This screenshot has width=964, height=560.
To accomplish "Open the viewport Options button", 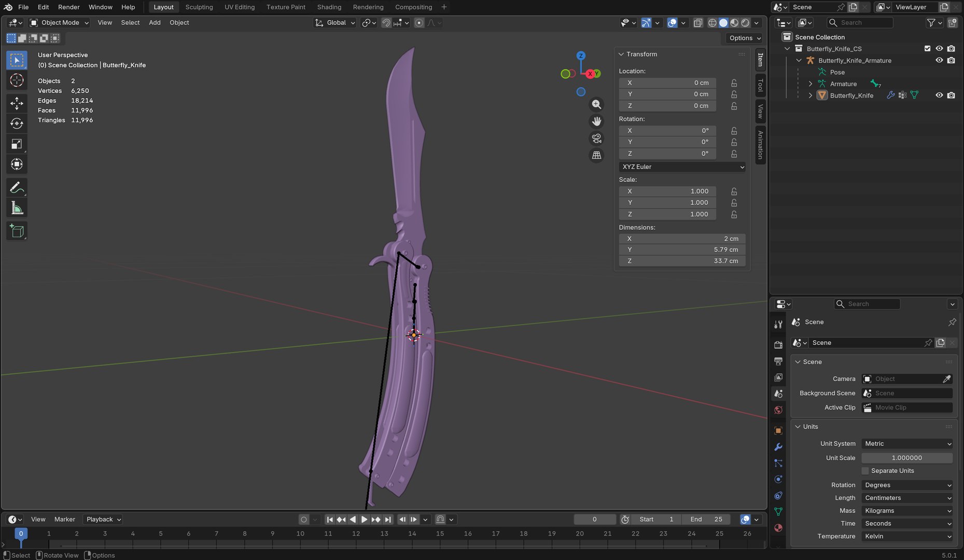I will pyautogui.click(x=745, y=38).
